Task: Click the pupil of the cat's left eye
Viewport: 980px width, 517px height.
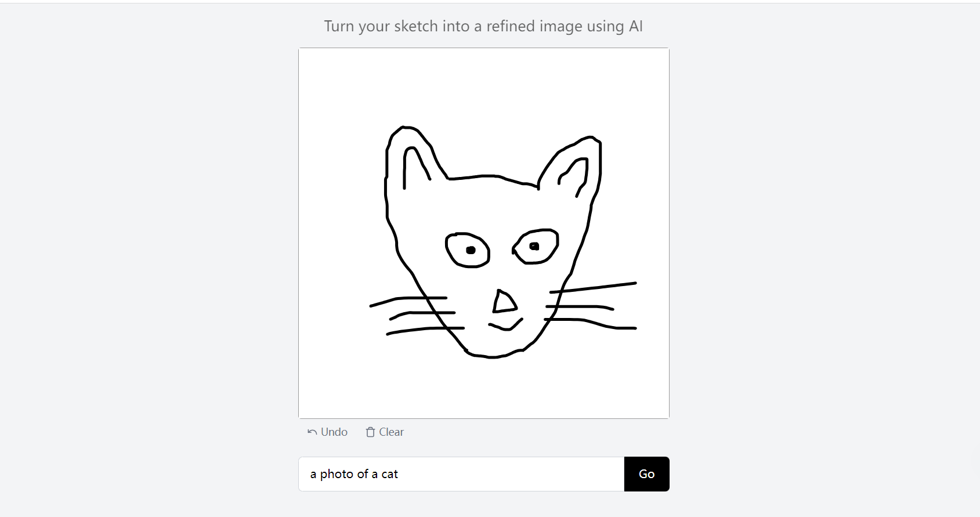Action: click(471, 250)
